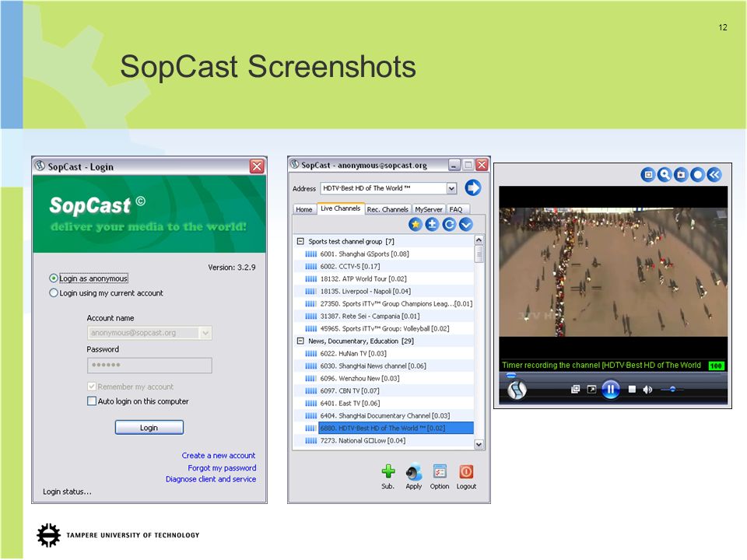Click the channel list scroll up arrow

479,240
